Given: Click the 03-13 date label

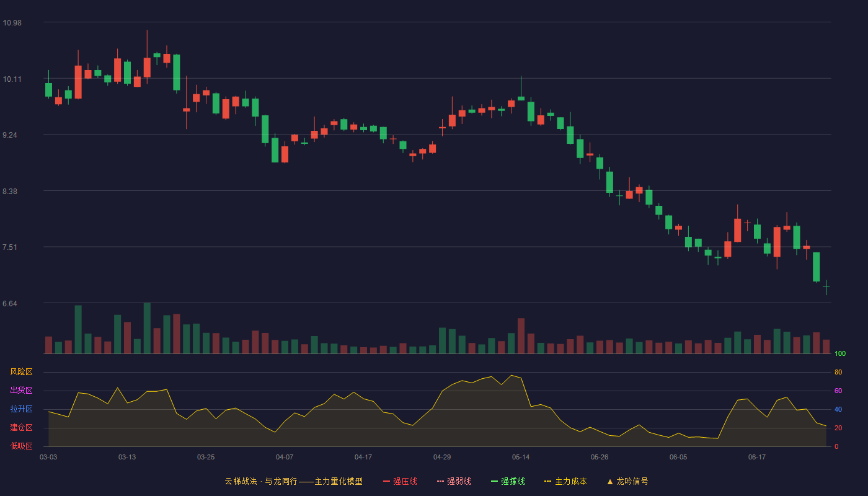Looking at the screenshot, I should point(127,457).
